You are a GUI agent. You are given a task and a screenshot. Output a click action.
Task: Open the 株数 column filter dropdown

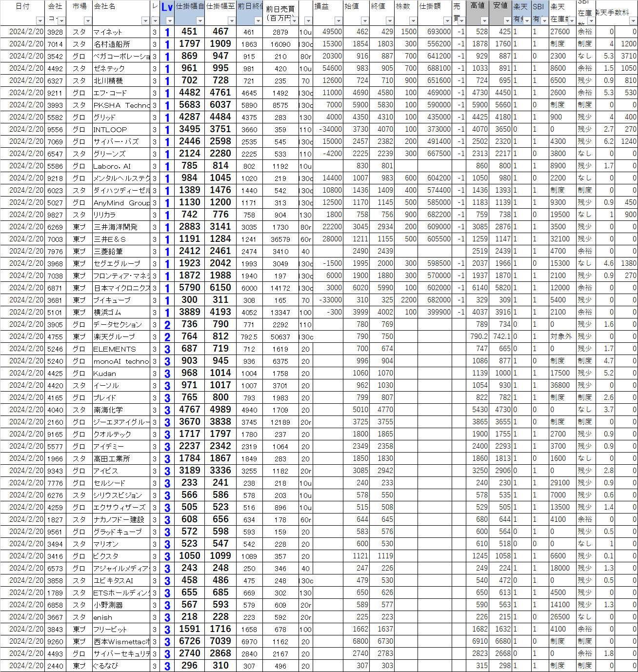[x=413, y=20]
